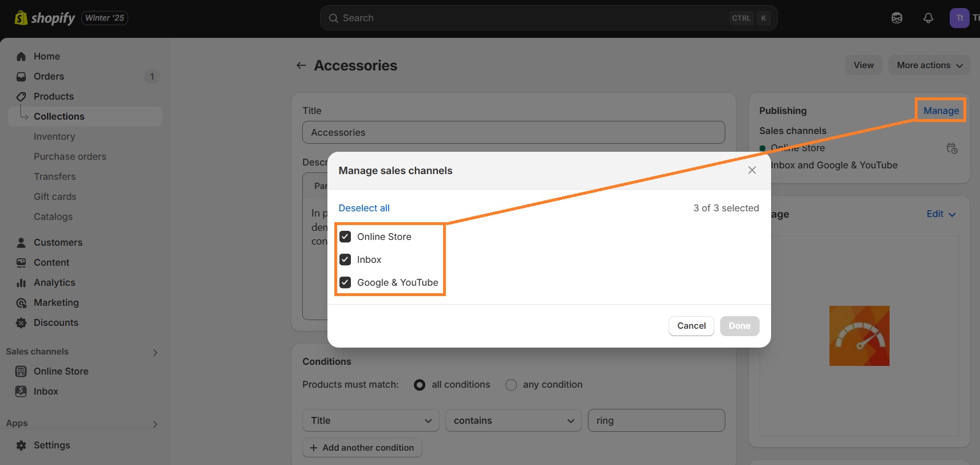Open the notifications bell
This screenshot has width=980, height=465.
click(x=928, y=18)
